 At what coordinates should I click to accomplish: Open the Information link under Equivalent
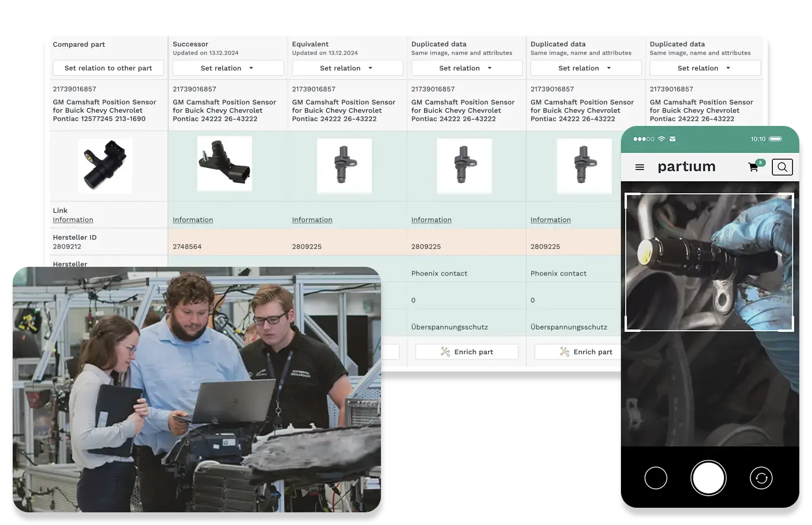point(312,220)
